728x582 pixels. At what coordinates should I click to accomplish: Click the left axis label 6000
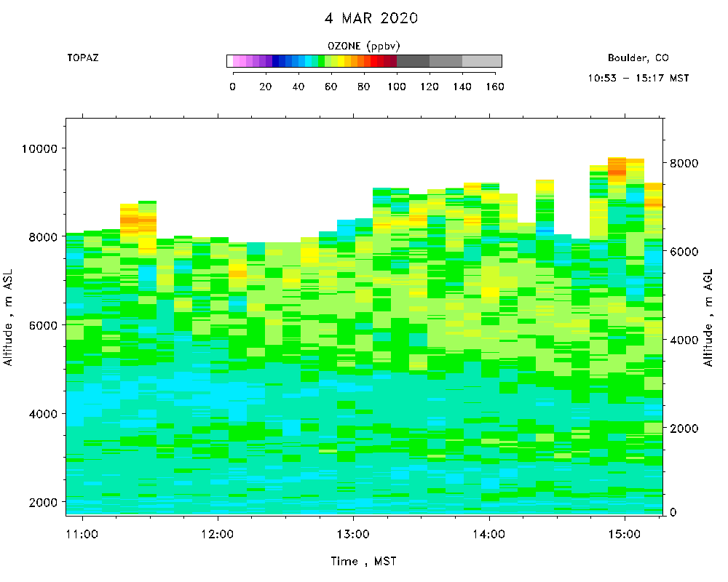(43, 325)
